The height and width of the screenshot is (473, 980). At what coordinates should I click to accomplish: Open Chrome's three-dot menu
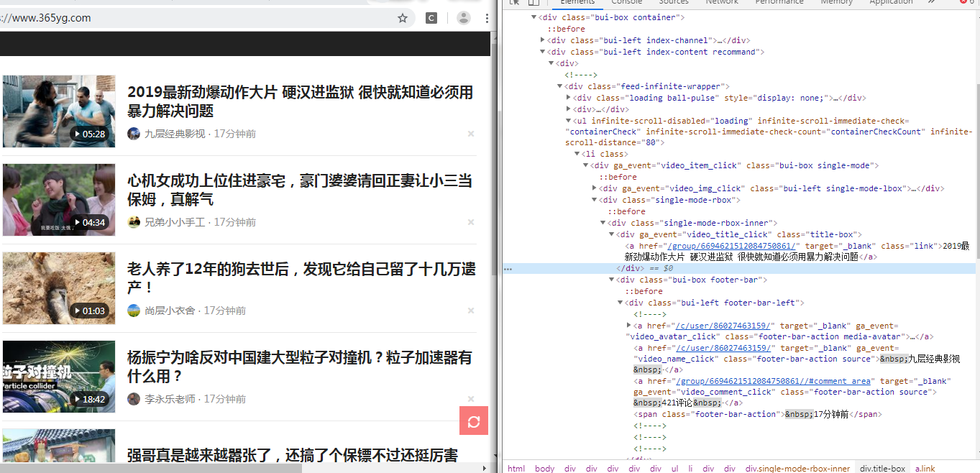(487, 18)
